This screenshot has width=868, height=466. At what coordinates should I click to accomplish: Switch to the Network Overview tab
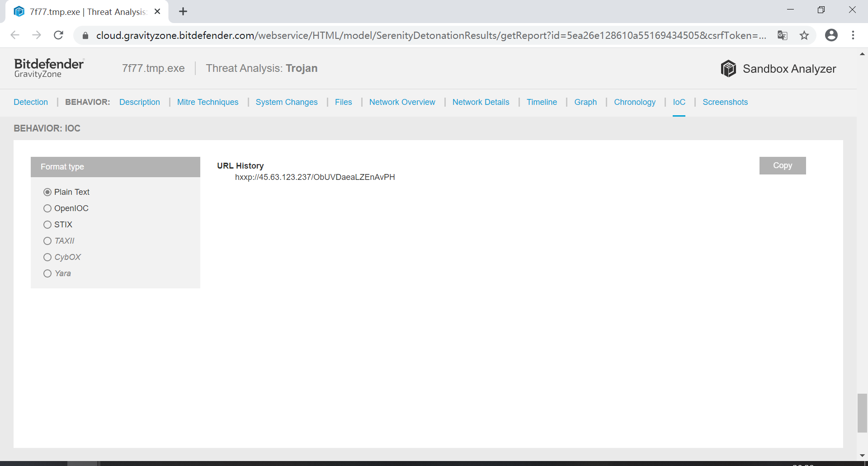402,102
